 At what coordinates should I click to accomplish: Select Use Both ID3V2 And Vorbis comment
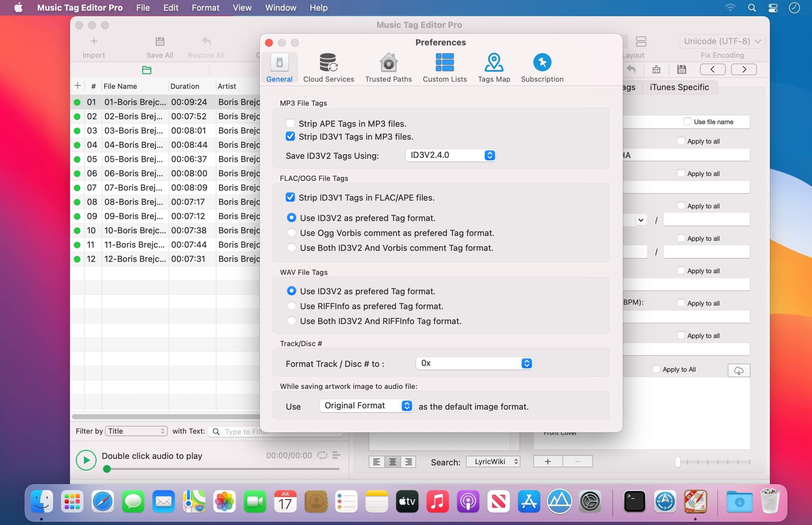tap(291, 248)
